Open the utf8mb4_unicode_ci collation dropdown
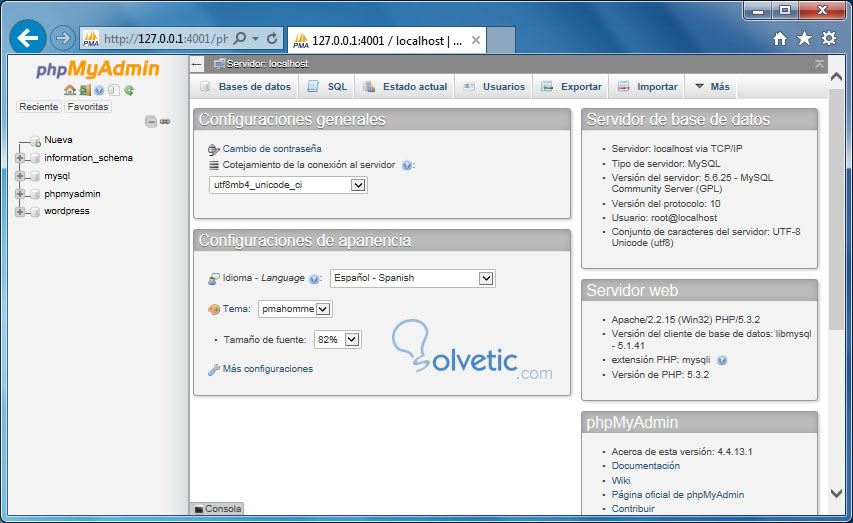853x523 pixels. [288, 185]
